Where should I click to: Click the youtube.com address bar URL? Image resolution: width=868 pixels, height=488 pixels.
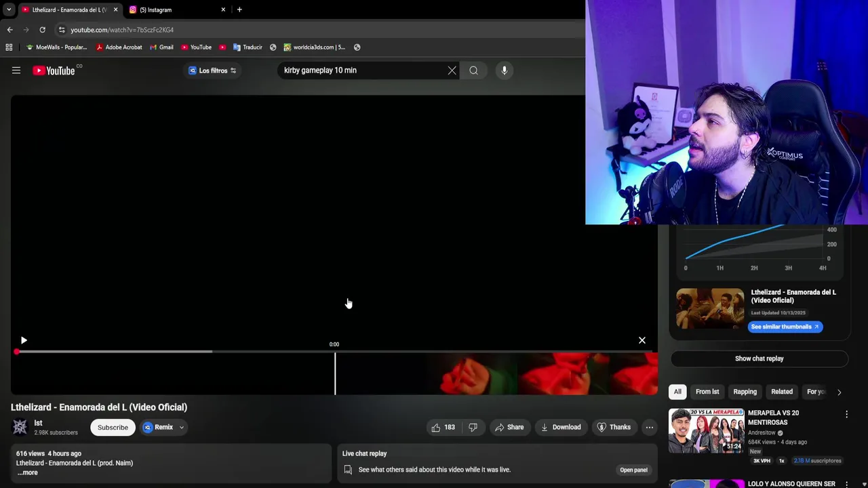click(122, 30)
